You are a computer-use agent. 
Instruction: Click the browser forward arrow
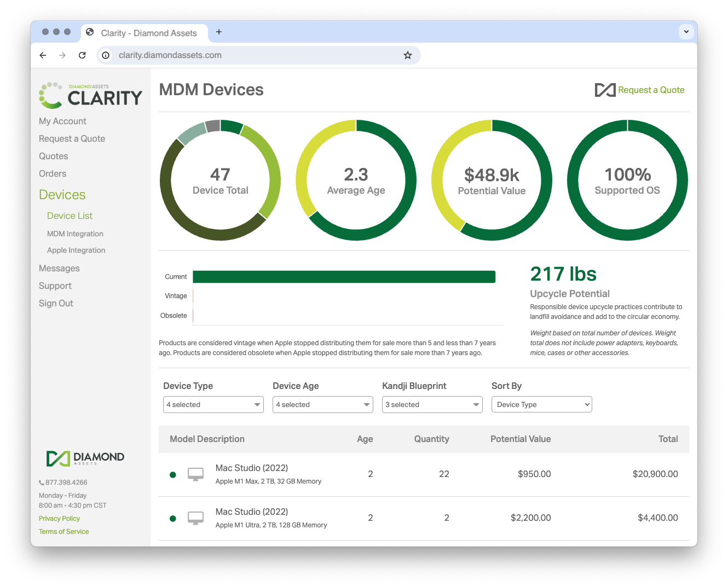pos(62,55)
